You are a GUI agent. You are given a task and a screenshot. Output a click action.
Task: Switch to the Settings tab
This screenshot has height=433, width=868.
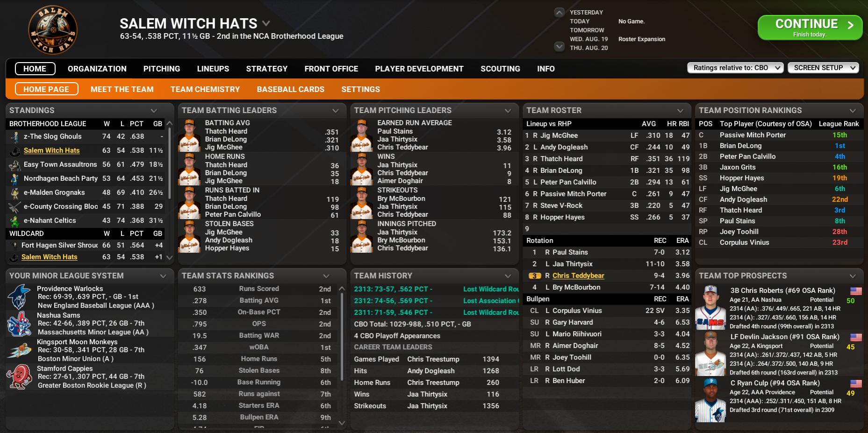click(361, 89)
